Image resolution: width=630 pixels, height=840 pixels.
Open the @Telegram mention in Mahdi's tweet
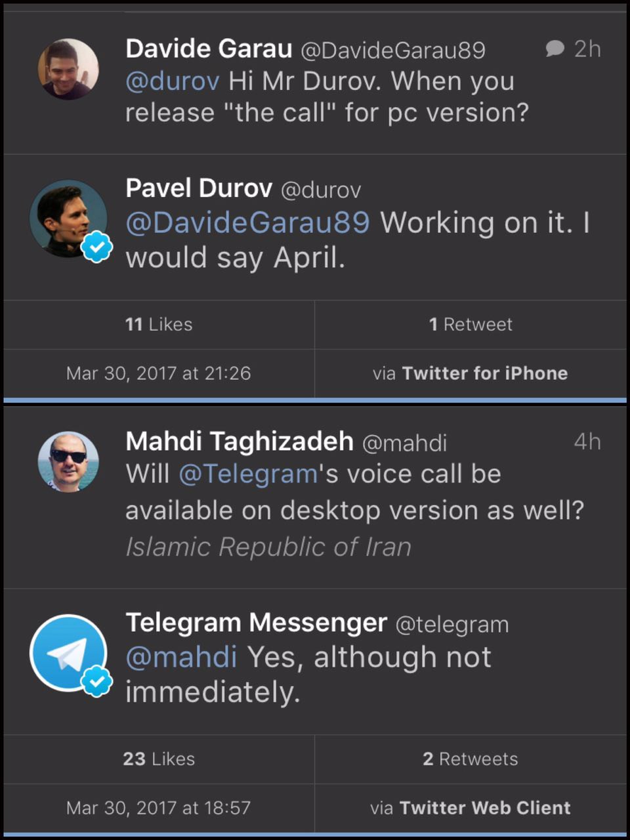tap(248, 474)
